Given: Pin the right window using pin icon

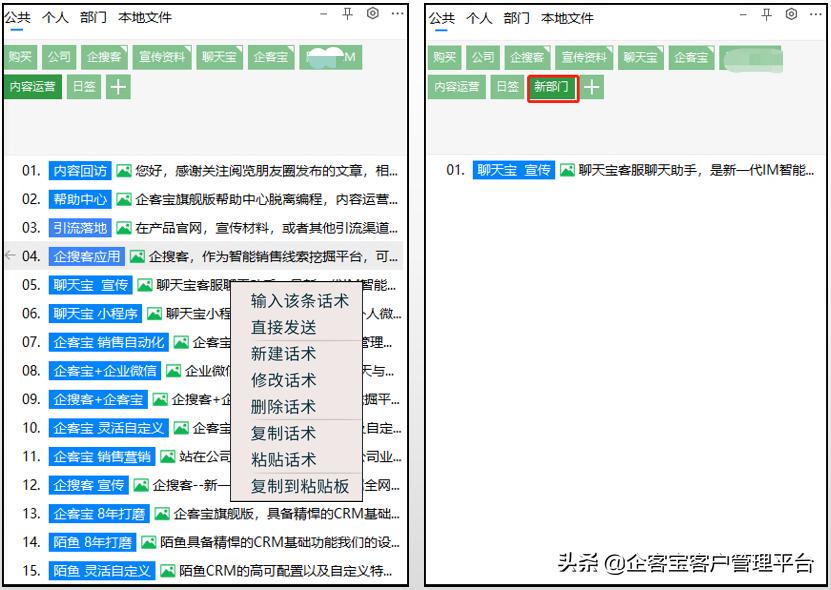Looking at the screenshot, I should (x=766, y=14).
